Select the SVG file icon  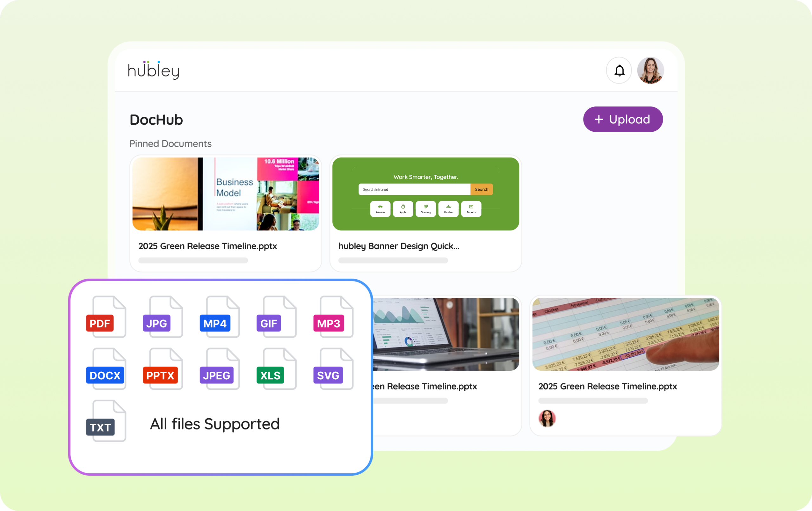pos(333,369)
